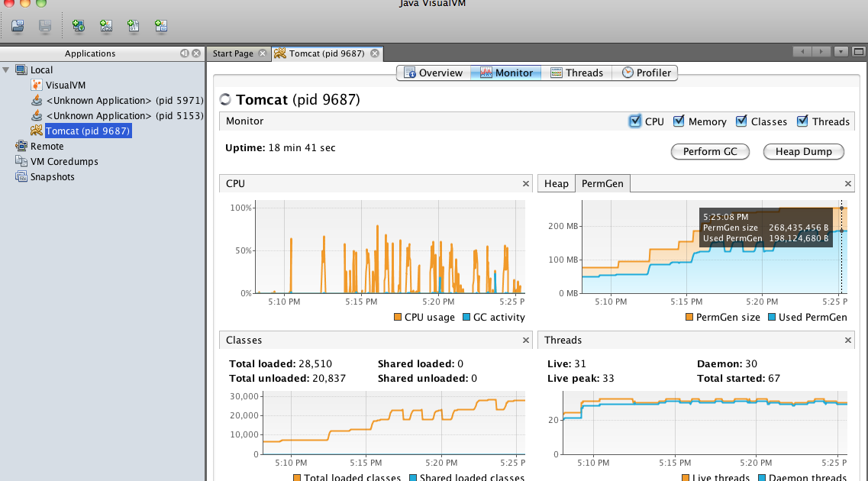Select Snapshots entry in tree
Viewport: 868px width, 481px height.
point(52,176)
